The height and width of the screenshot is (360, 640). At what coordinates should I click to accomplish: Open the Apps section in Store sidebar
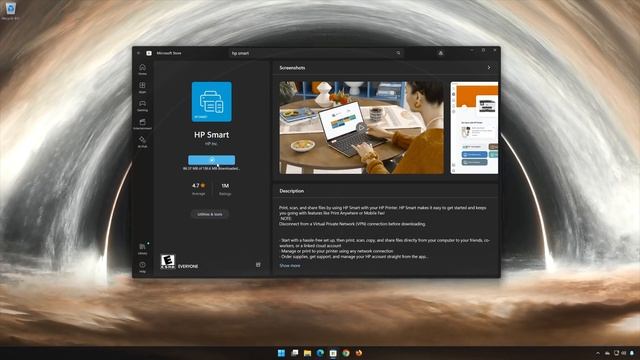[142, 87]
